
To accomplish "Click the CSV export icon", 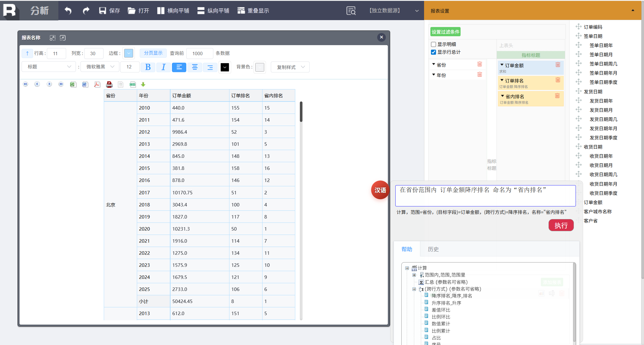I will point(133,84).
